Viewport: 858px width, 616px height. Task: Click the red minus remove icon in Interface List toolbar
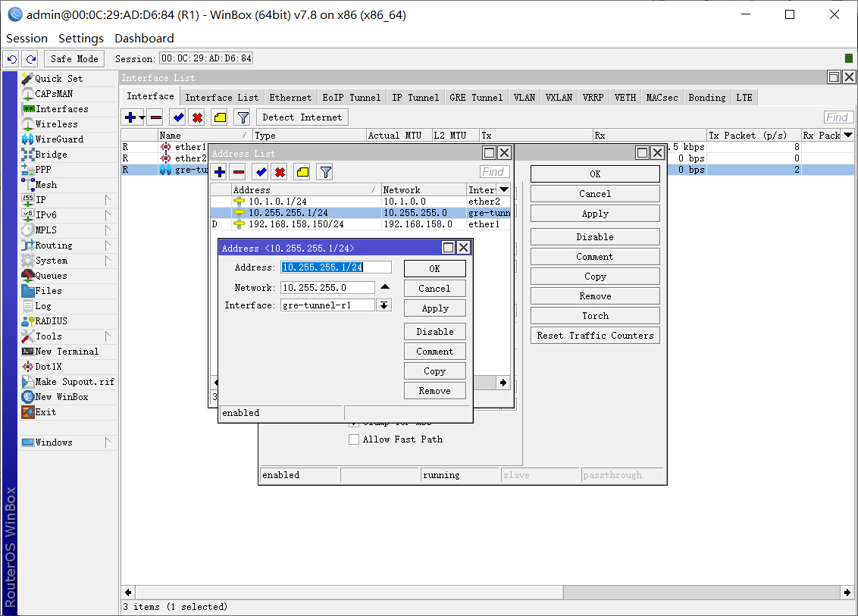click(x=156, y=117)
